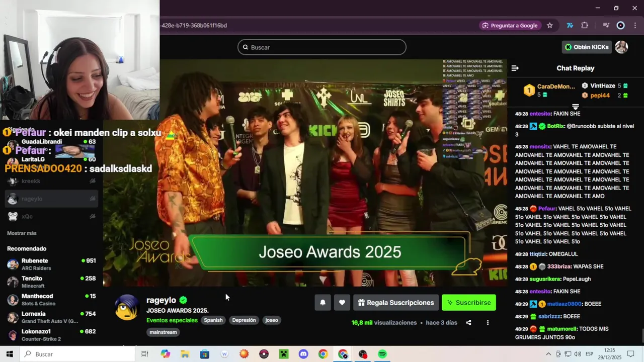Click the Chat Replay header title
Image resolution: width=644 pixels, height=362 pixels.
575,68
